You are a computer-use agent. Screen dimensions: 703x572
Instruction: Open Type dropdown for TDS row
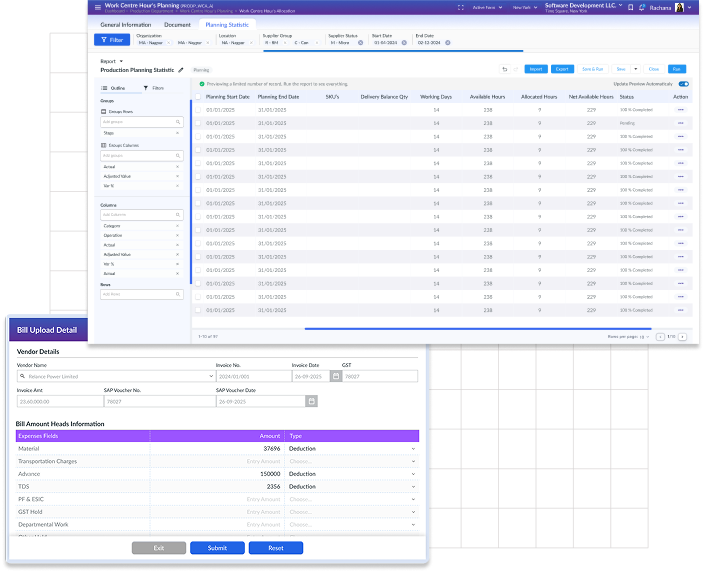click(413, 487)
